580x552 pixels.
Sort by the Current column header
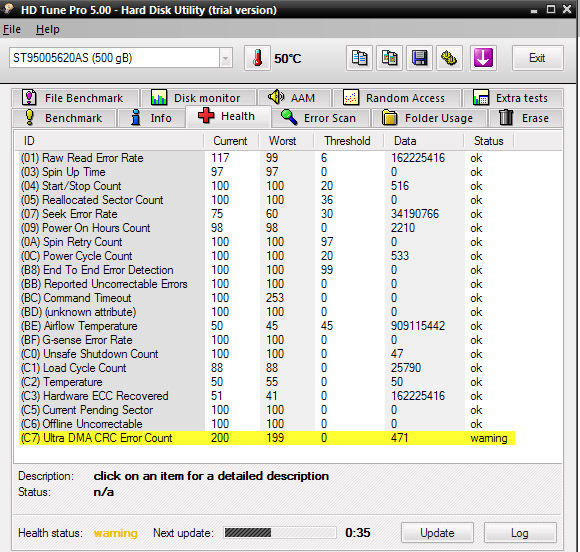tap(231, 141)
